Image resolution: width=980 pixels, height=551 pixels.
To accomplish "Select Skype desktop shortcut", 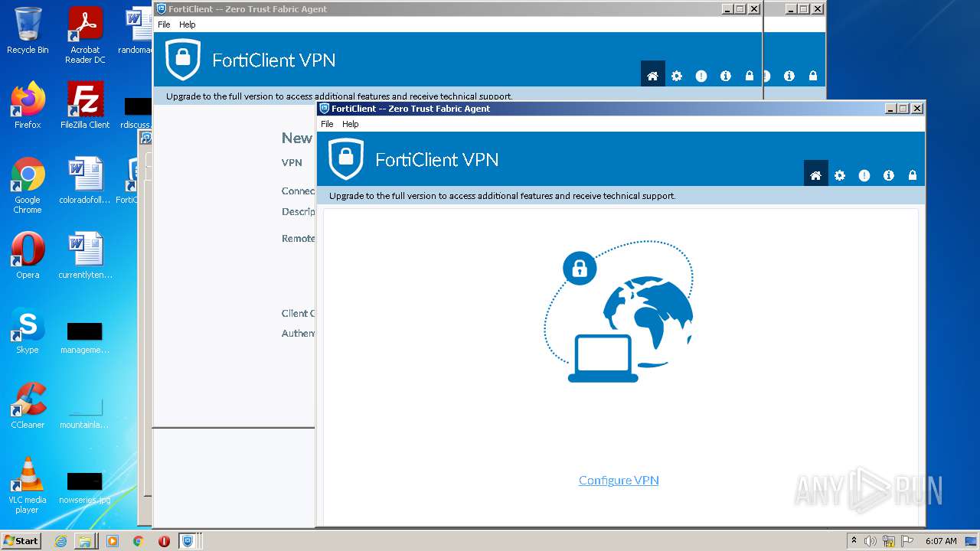I will pos(28,331).
